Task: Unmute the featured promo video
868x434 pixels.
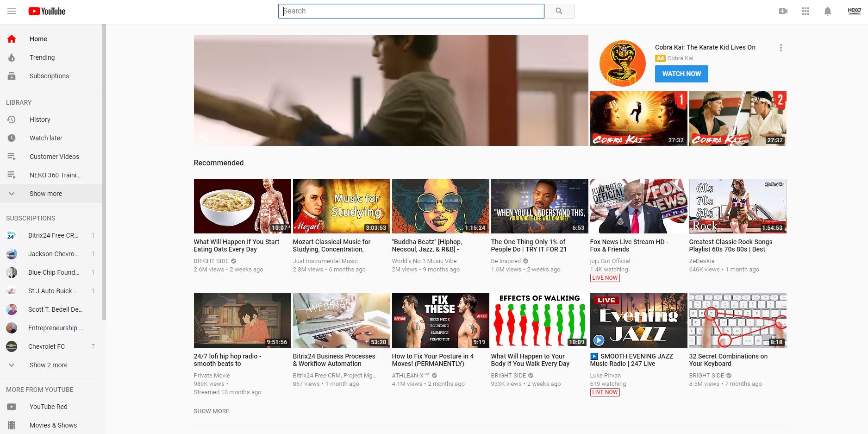Action: point(203,137)
